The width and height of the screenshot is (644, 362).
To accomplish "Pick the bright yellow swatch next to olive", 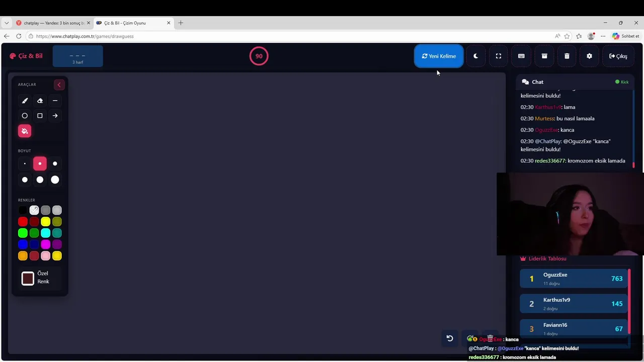I will pyautogui.click(x=46, y=222).
